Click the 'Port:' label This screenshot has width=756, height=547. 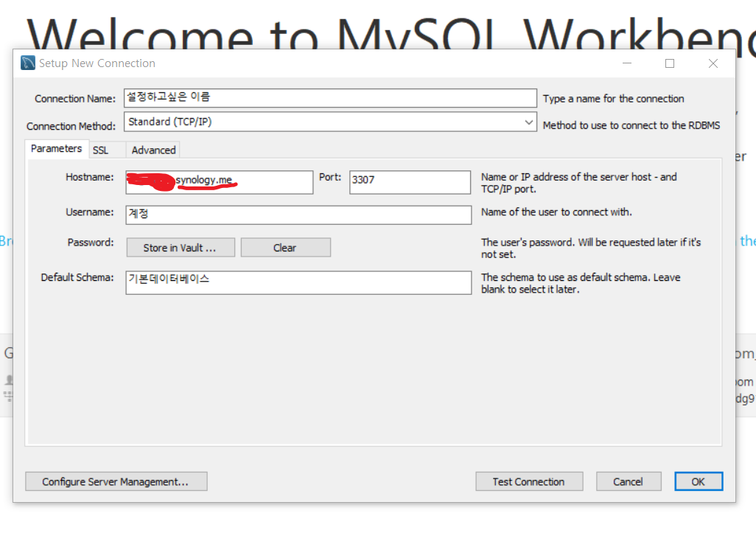point(330,177)
